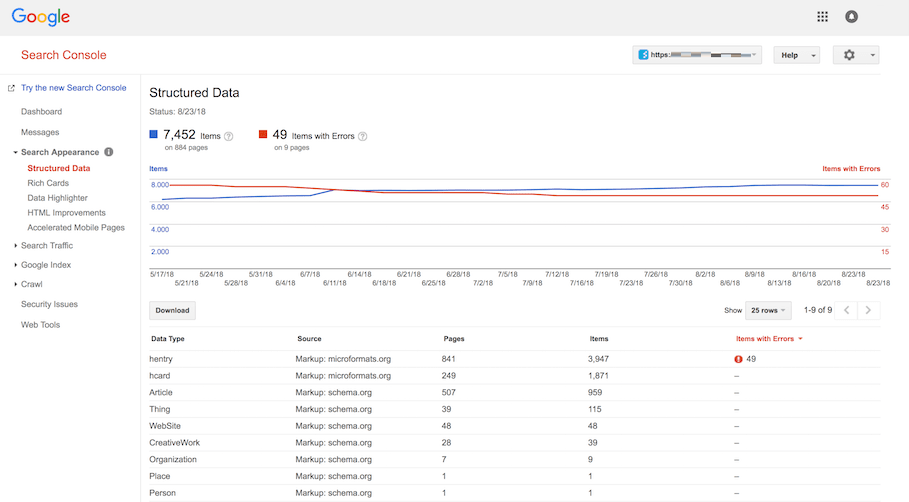Viewport: 909px width, 502px height.
Task: Select Structured Data in sidebar
Action: pyautogui.click(x=59, y=168)
